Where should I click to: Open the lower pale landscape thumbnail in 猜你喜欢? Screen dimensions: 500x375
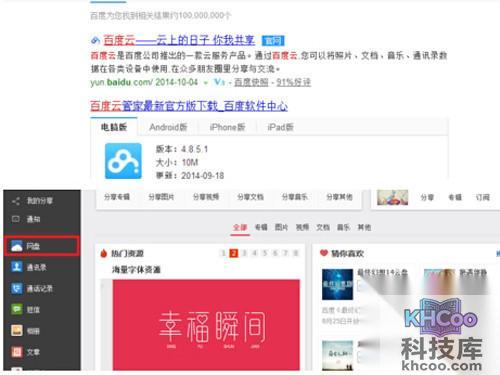pyautogui.click(x=337, y=355)
